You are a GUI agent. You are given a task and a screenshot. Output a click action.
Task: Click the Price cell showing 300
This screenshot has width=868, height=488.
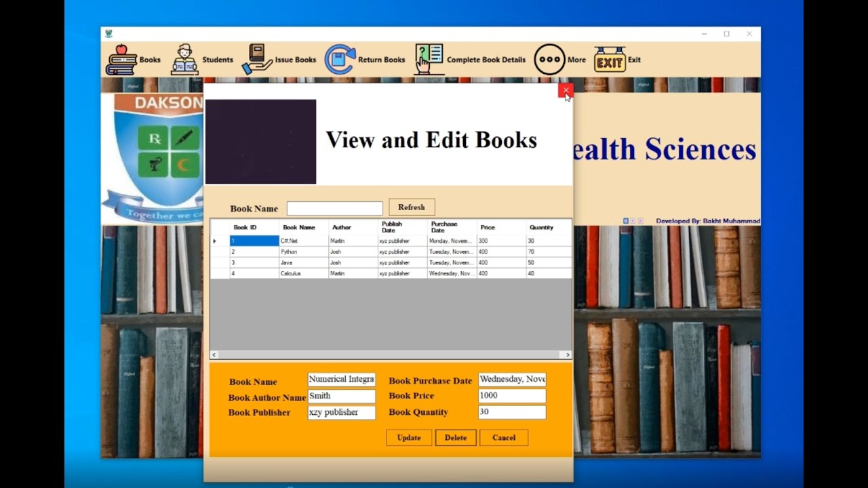(502, 241)
